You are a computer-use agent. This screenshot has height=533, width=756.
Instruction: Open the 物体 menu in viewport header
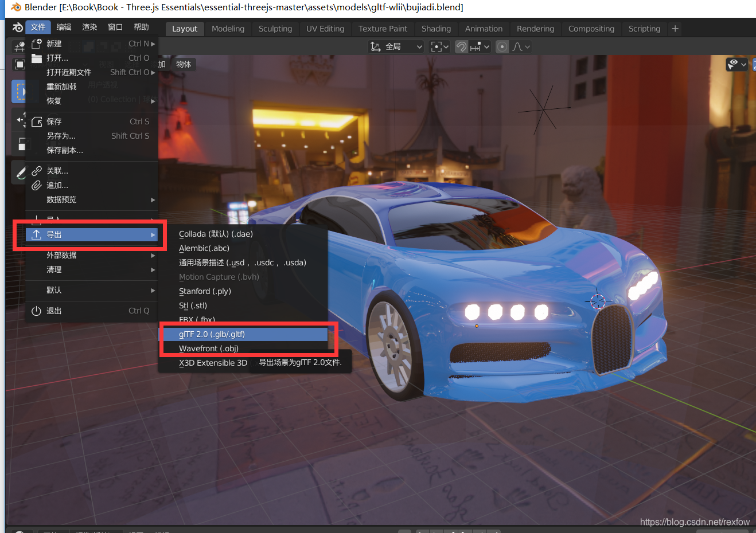(184, 64)
